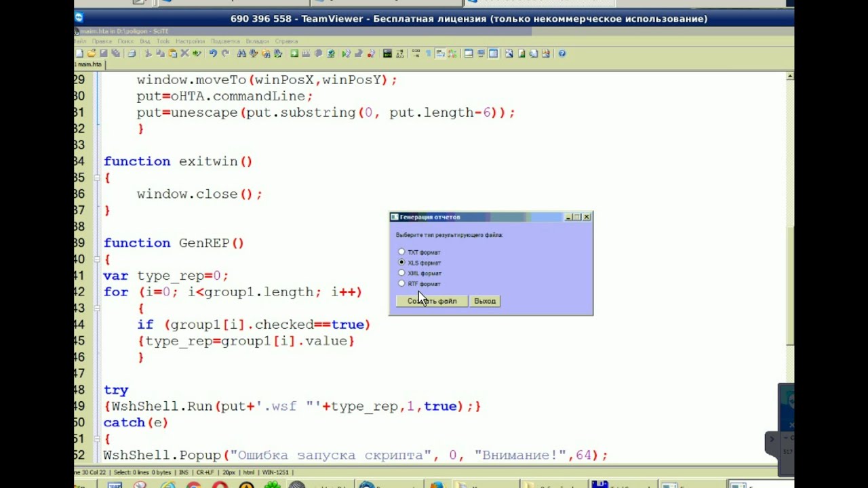The width and height of the screenshot is (868, 488).
Task: Click the Cut scissors icon
Action: 148,53
